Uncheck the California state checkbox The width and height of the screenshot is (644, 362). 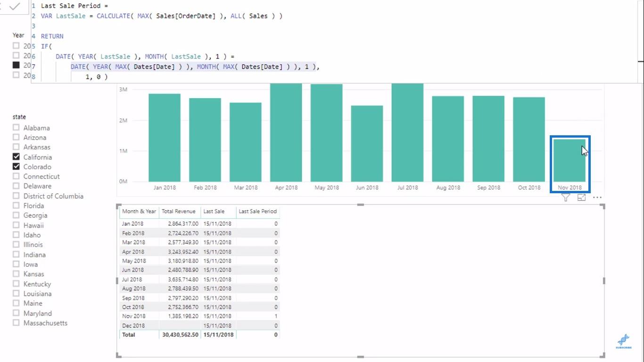[x=17, y=156]
